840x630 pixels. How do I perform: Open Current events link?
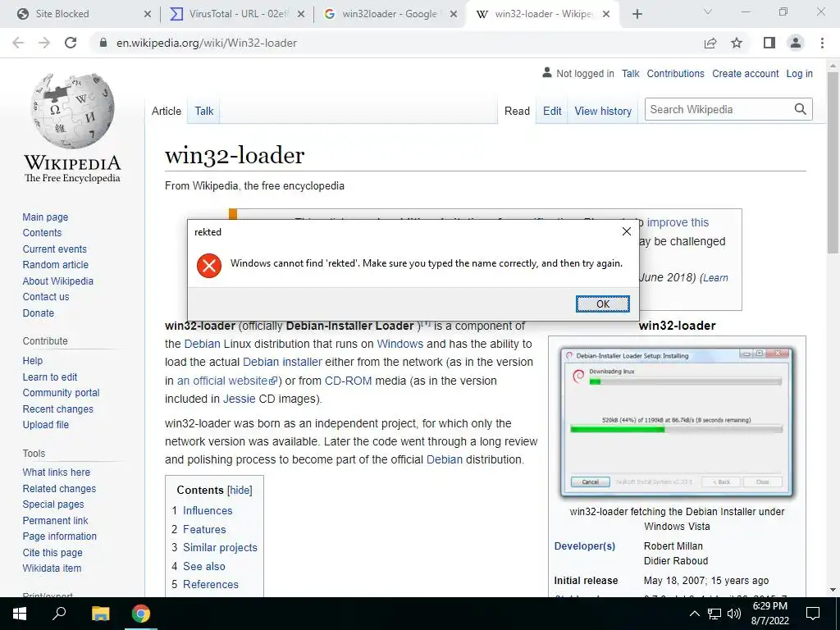pos(55,249)
